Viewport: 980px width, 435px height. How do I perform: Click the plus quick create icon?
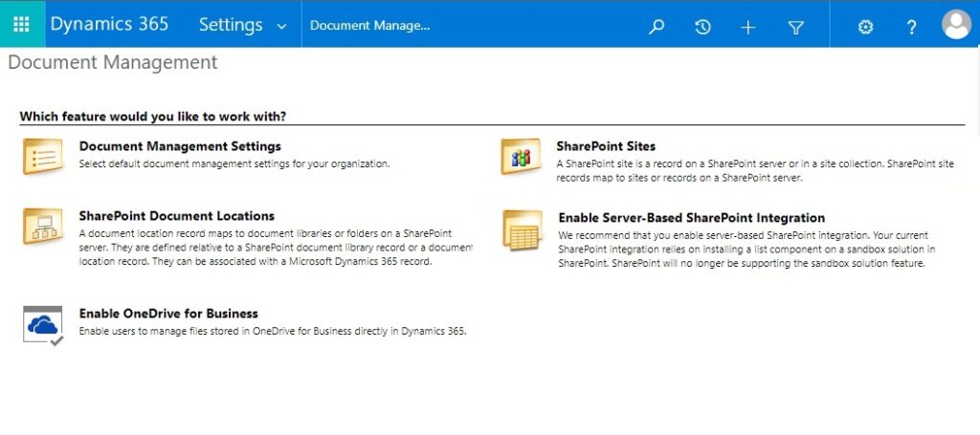pyautogui.click(x=748, y=28)
